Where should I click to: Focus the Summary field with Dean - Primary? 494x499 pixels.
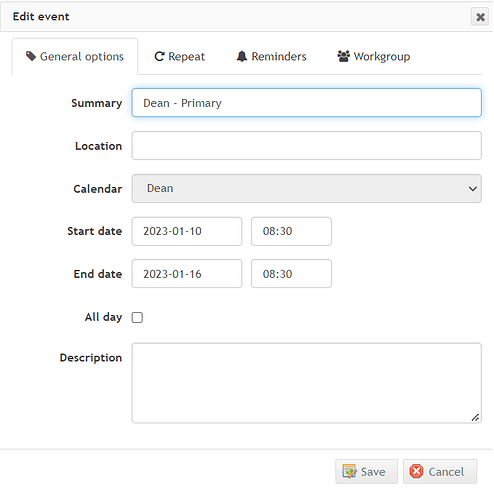click(306, 103)
